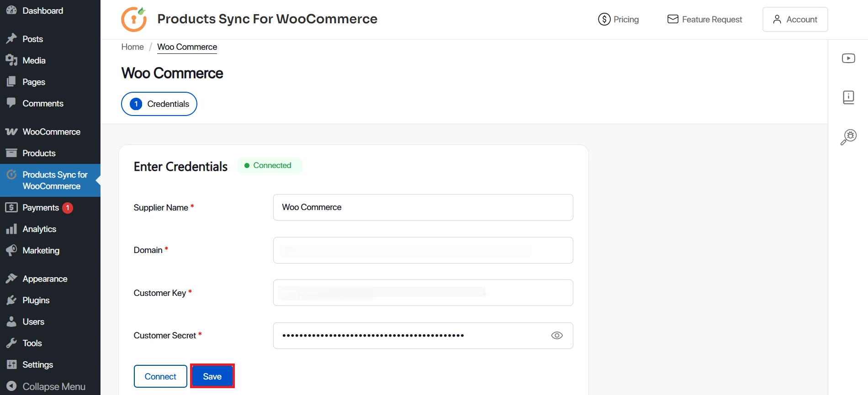Click the Woo Commerce breadcrumb link

click(x=187, y=47)
